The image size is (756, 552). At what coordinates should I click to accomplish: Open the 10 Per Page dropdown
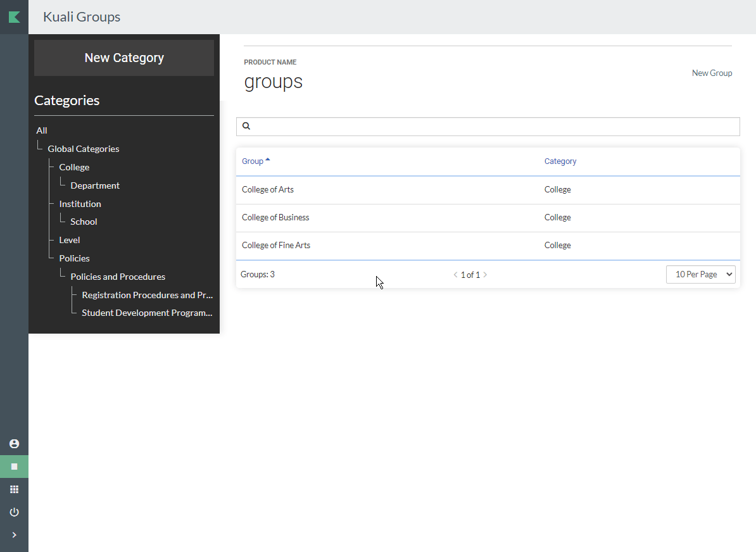coord(700,275)
